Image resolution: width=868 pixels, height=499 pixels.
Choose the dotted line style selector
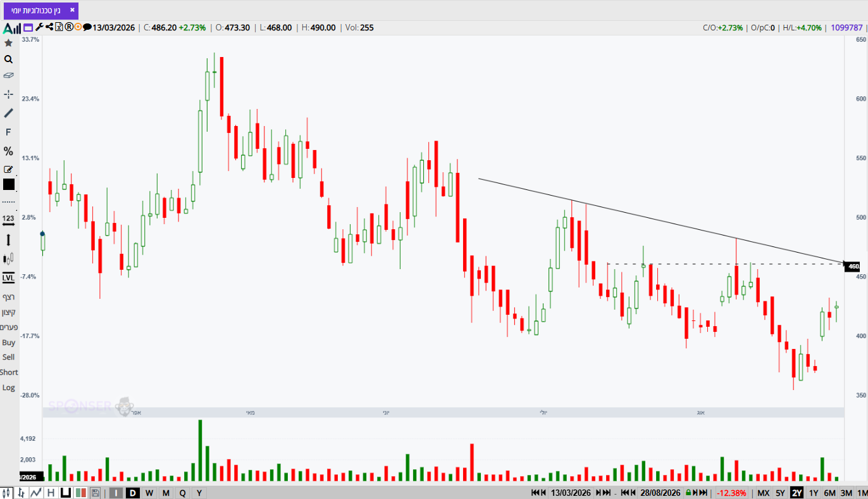[x=8, y=201]
